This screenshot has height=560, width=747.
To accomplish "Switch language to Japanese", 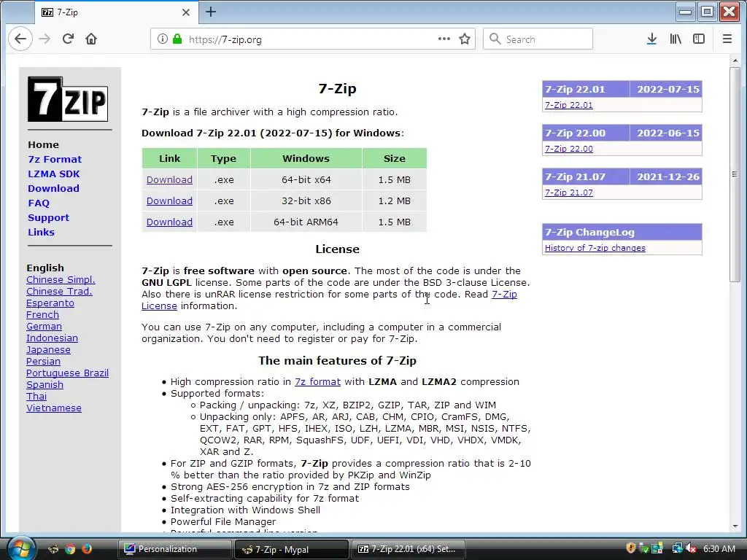I will (48, 350).
